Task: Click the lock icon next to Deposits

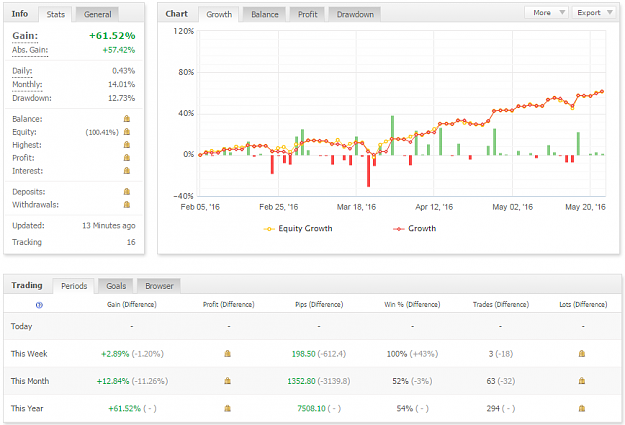Action: click(x=127, y=191)
